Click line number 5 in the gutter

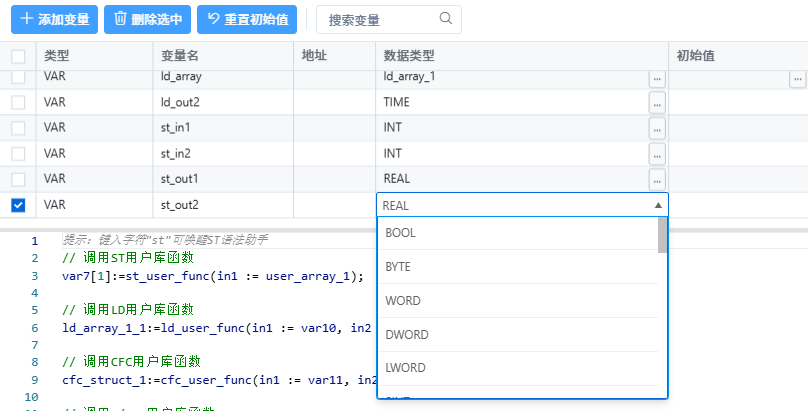[x=35, y=310]
